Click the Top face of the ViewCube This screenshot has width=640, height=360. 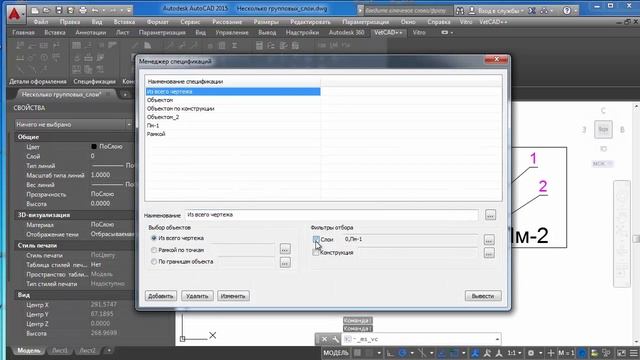pos(603,129)
